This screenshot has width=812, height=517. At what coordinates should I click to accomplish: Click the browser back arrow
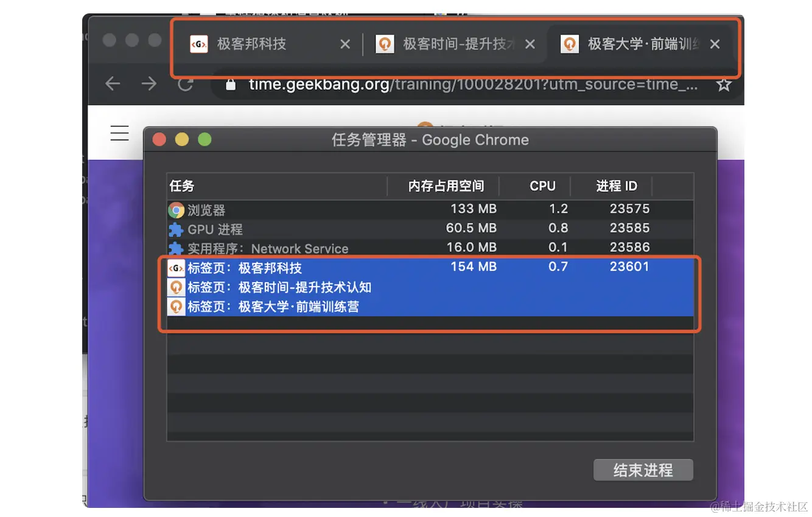coord(113,84)
